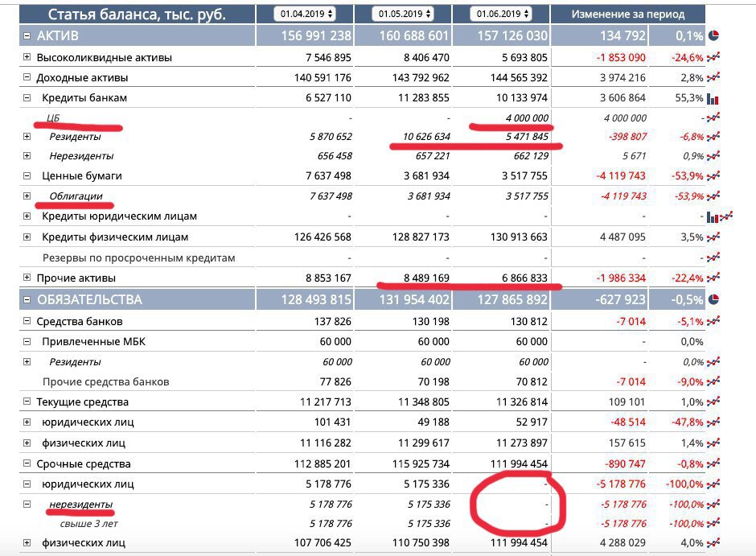The width and height of the screenshot is (756, 556).
Task: Collapse Ценные бумаги row
Action: pos(27,176)
